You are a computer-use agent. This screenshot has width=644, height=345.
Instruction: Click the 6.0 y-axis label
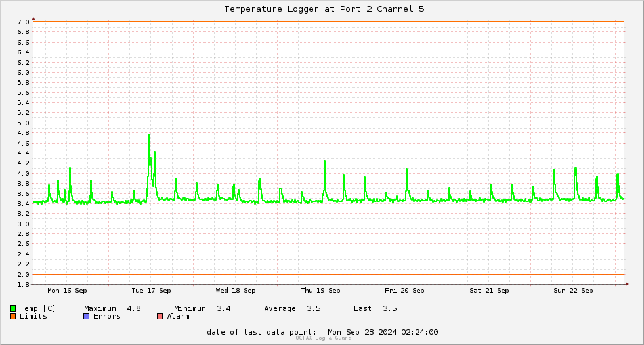(24, 73)
